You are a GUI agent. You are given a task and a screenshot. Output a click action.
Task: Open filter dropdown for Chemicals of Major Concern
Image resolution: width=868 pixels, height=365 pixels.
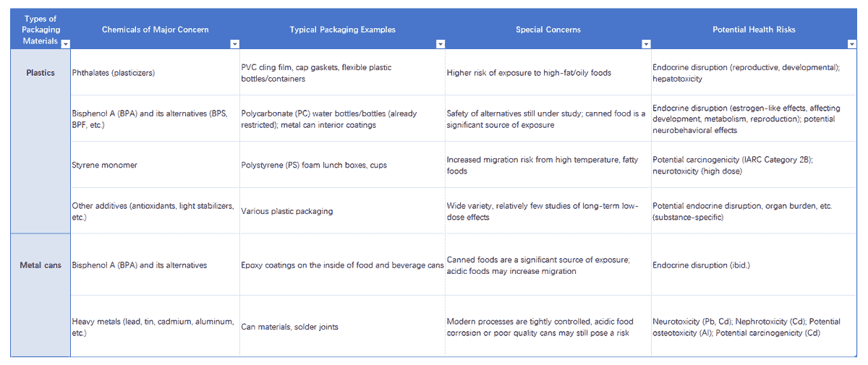[x=234, y=44]
